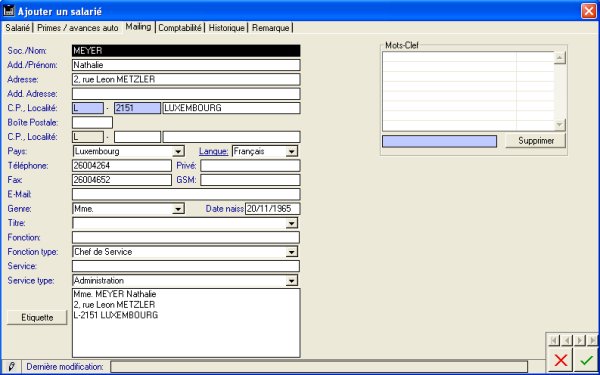Select the Mailing tab
Viewport: 600px width, 375px height.
(x=139, y=27)
